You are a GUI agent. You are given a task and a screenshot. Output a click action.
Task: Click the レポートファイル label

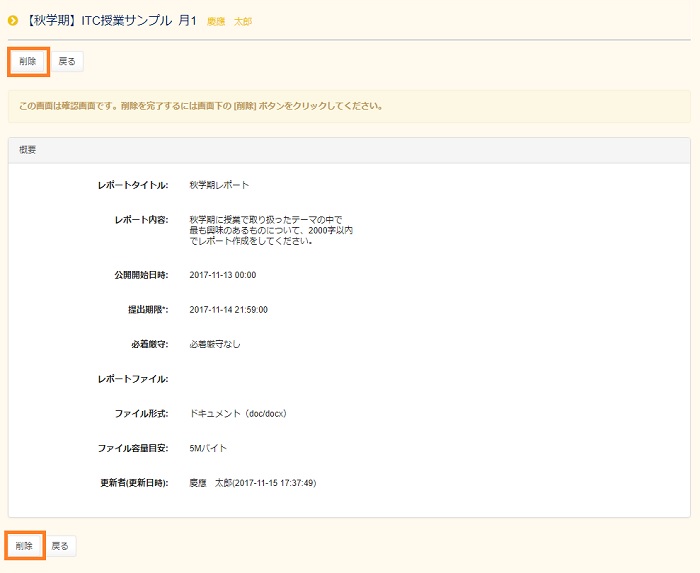click(132, 379)
